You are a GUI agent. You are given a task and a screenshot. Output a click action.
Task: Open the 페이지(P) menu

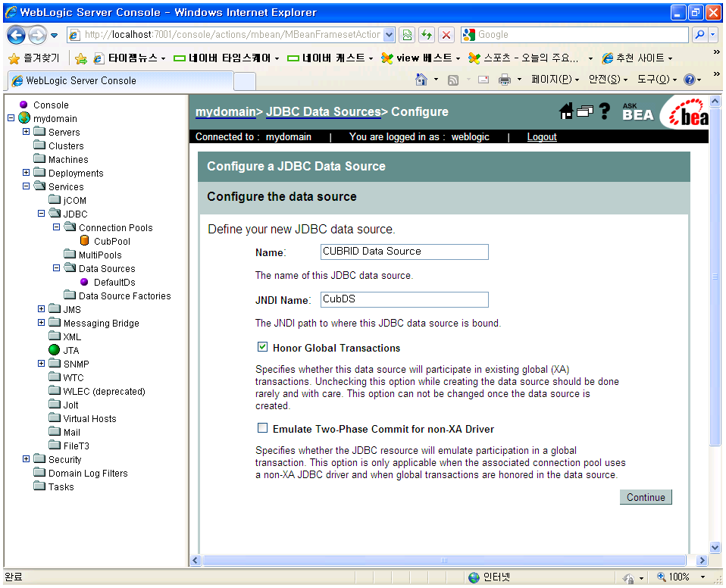(555, 80)
